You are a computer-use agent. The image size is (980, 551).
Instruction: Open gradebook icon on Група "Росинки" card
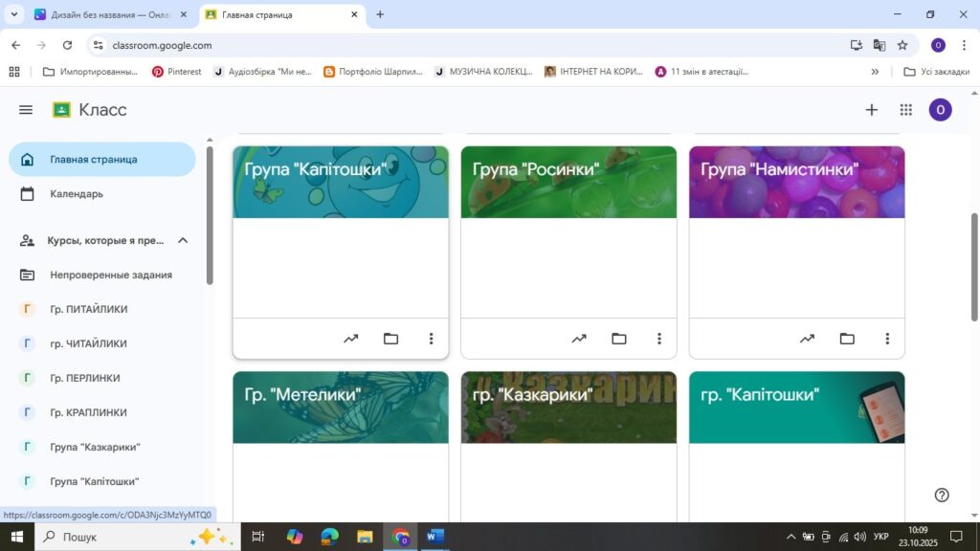pos(579,339)
